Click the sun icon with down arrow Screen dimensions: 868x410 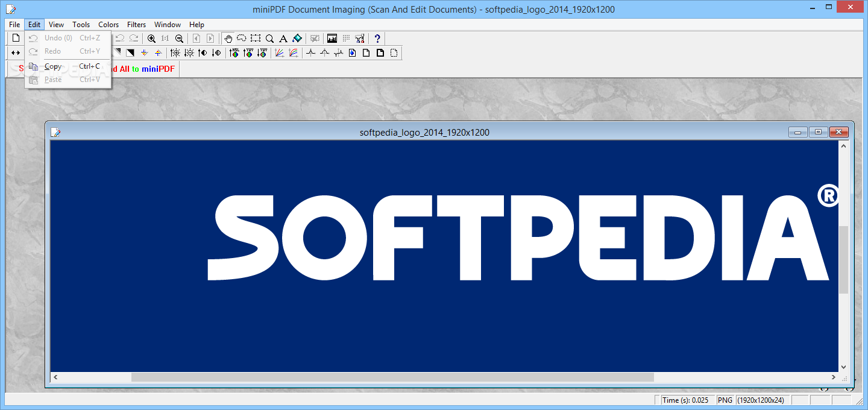pos(189,53)
